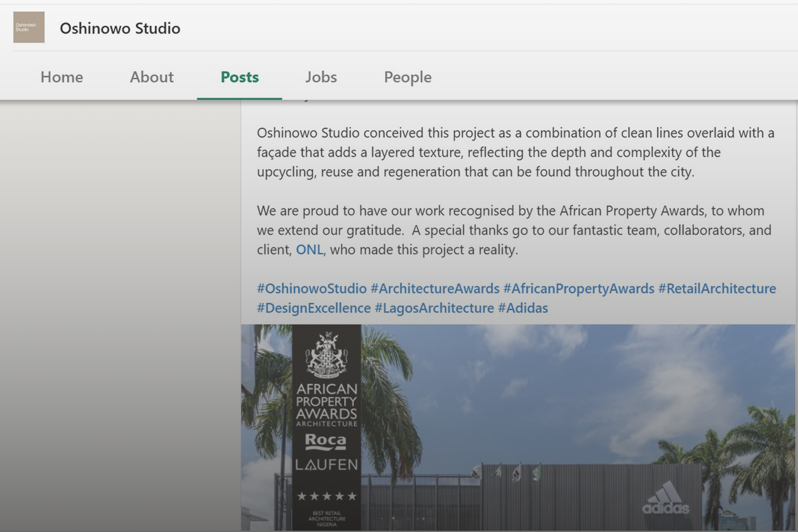Click the Oshinowo Studio logo thumbnail
The height and width of the screenshot is (532, 798).
(29, 27)
